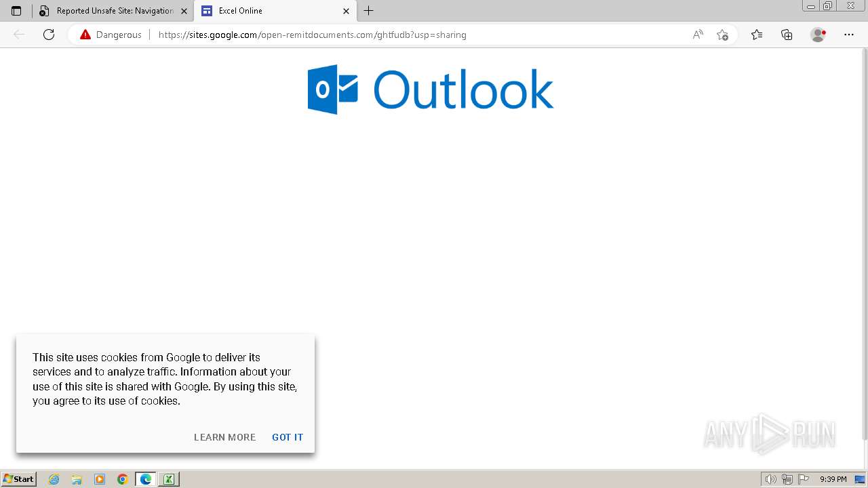Open the browser profile avatar
Image resolution: width=868 pixels, height=488 pixels.
coord(818,35)
